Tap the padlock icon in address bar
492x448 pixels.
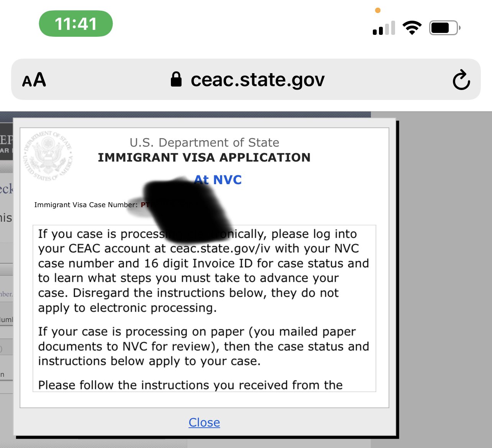[x=176, y=79]
